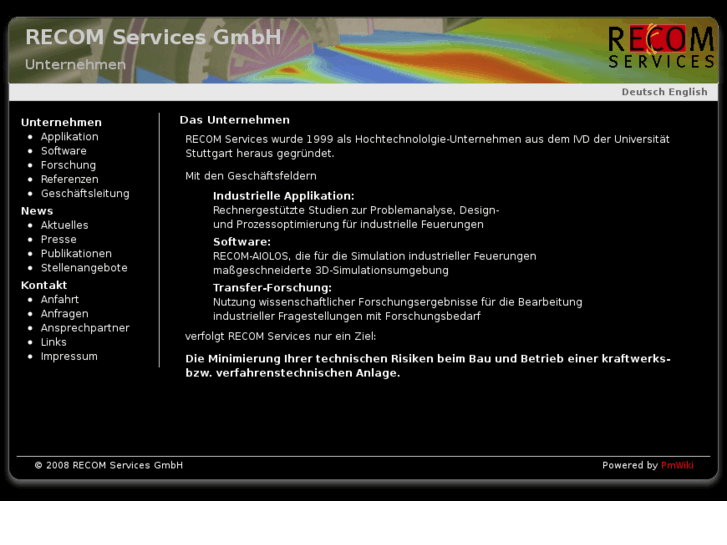Screen dimensions: 727x545
Task: Open the Impressum page
Action: 69,357
